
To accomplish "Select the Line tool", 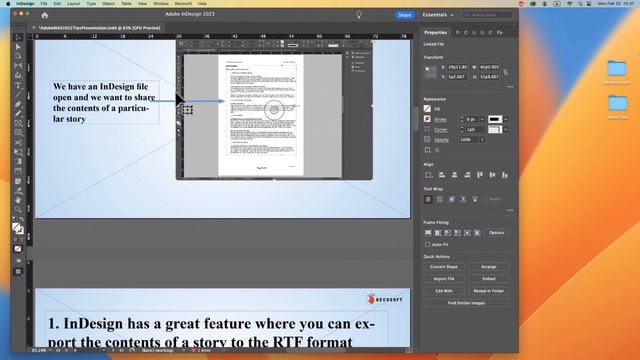I will click(x=18, y=95).
